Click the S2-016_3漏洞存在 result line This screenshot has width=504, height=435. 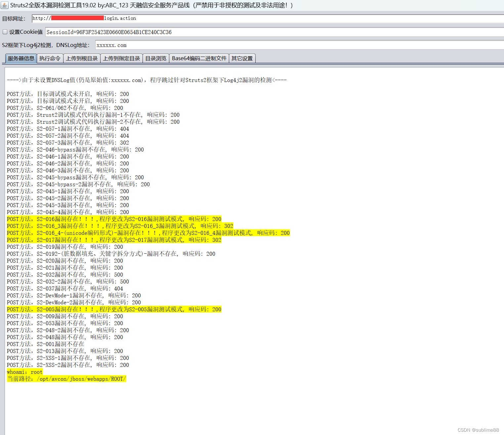pos(120,226)
